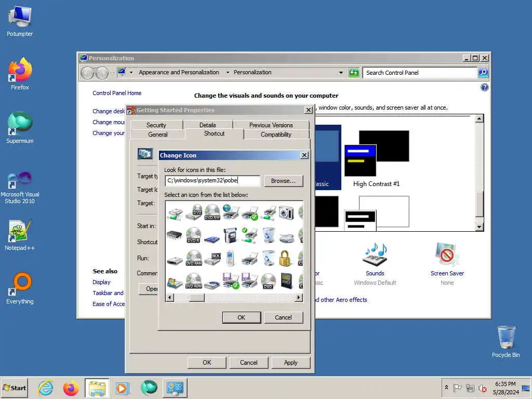Click the Start button
Viewport: 532px width, 399px height.
coord(14,388)
